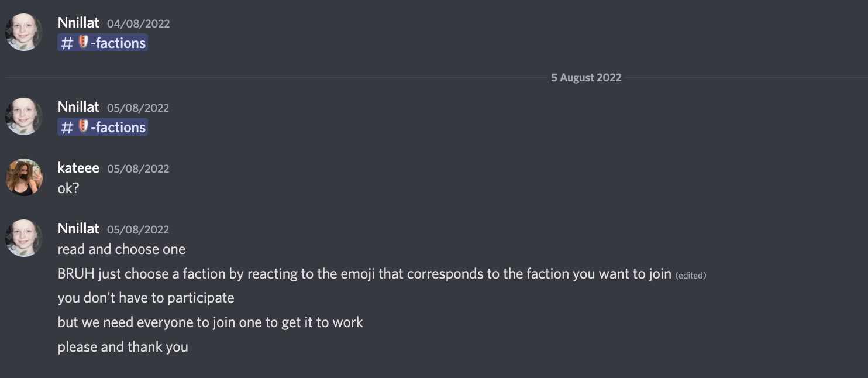Click the Nnillat username on the 04/08/2022 message
The height and width of the screenshot is (378, 868).
coord(78,23)
